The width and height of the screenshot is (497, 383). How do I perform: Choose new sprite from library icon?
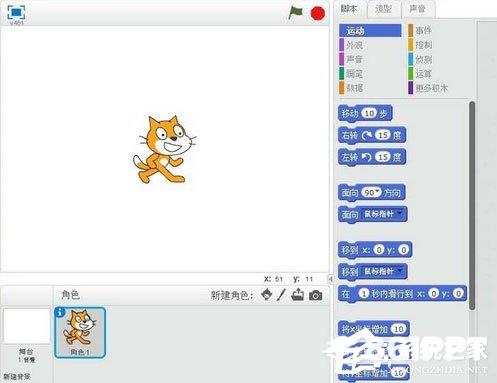click(266, 295)
